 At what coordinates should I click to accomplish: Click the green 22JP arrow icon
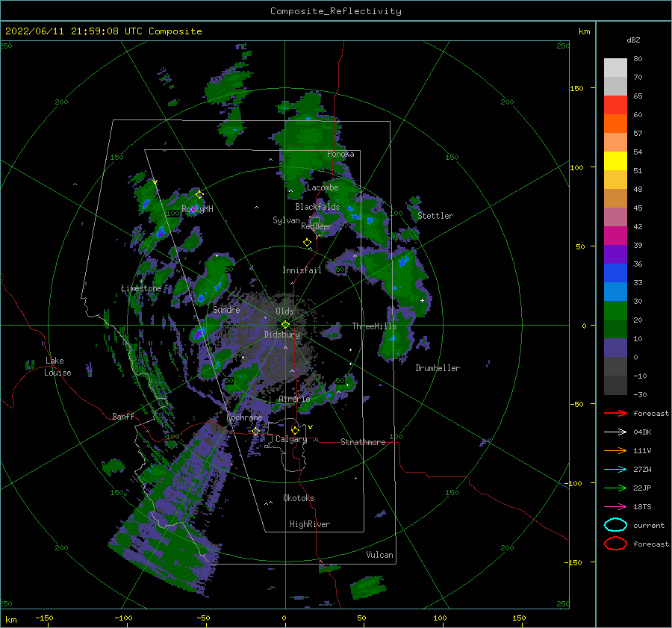coord(615,488)
